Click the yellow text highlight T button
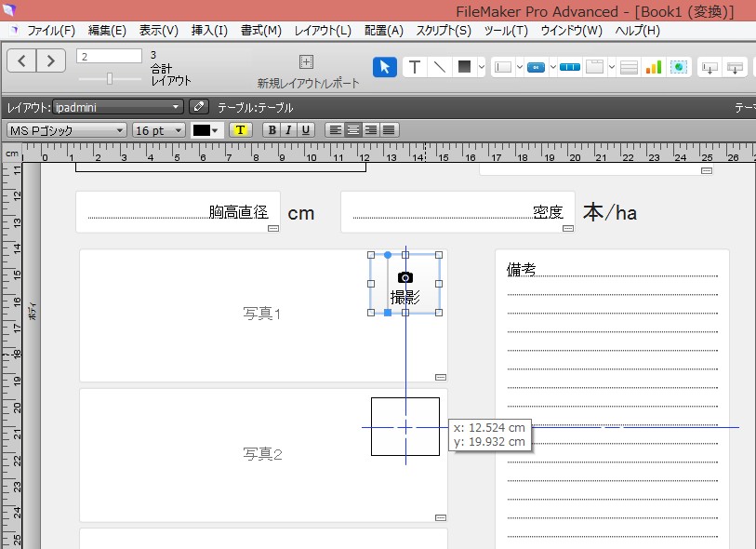Screen dimensions: 756x549 240,130
